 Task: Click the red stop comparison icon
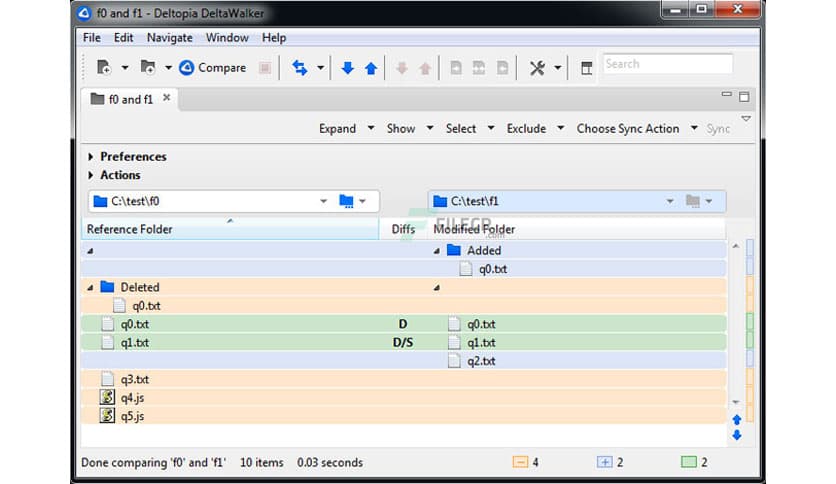click(264, 68)
